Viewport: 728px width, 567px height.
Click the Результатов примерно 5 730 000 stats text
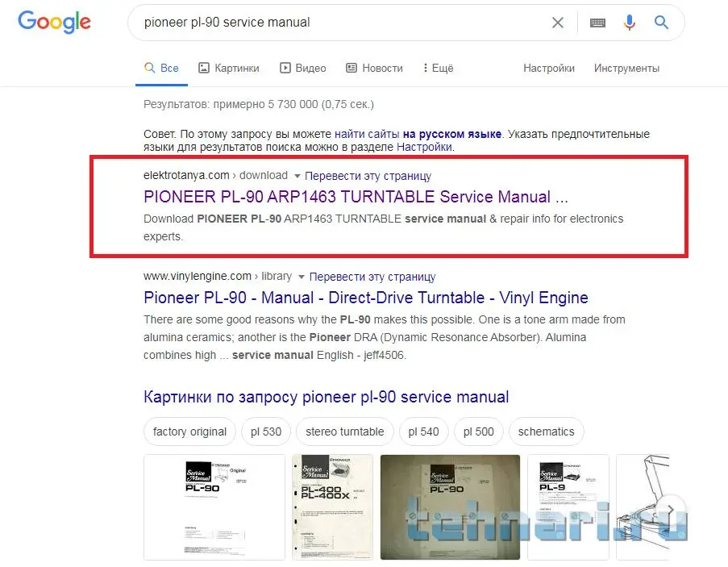259,104
